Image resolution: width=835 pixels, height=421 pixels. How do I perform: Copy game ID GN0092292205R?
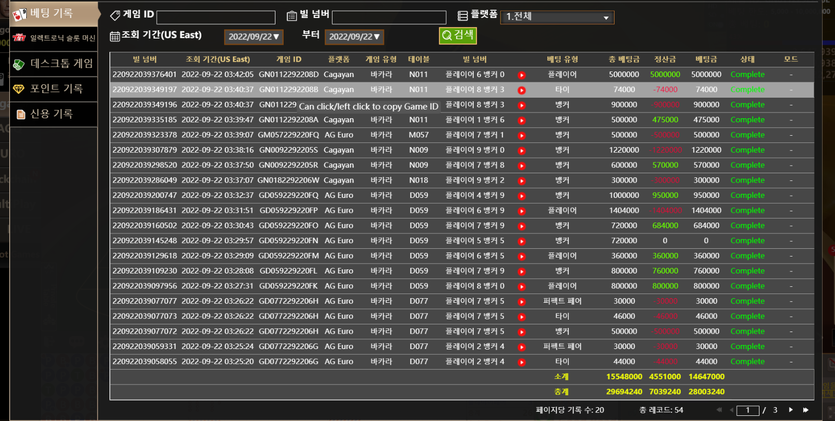coord(289,165)
